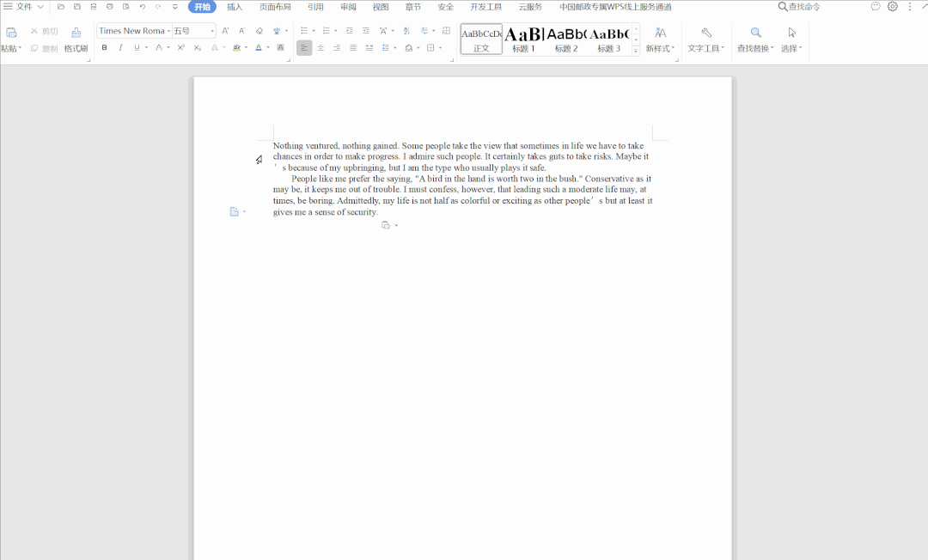Open the font name dropdown Times New Roman
Image resolution: width=928 pixels, height=560 pixels.
pos(168,31)
